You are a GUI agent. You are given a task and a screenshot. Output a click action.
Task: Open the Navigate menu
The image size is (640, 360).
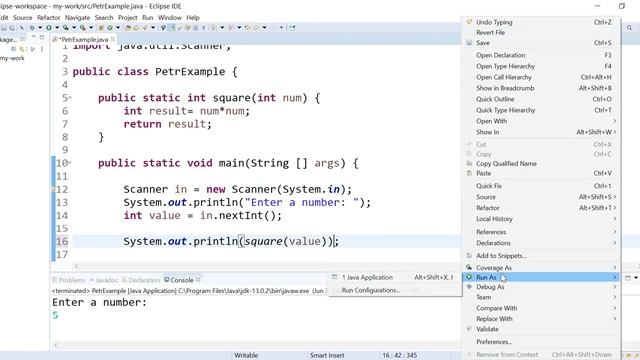coord(78,18)
